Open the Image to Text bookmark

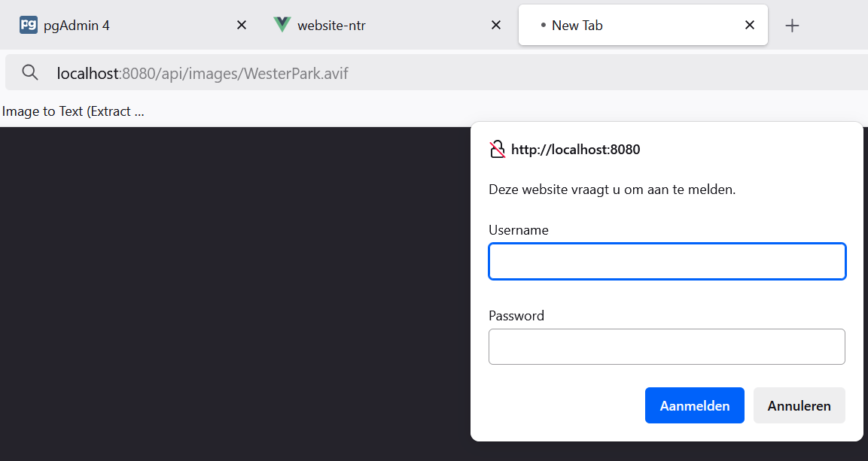[73, 111]
